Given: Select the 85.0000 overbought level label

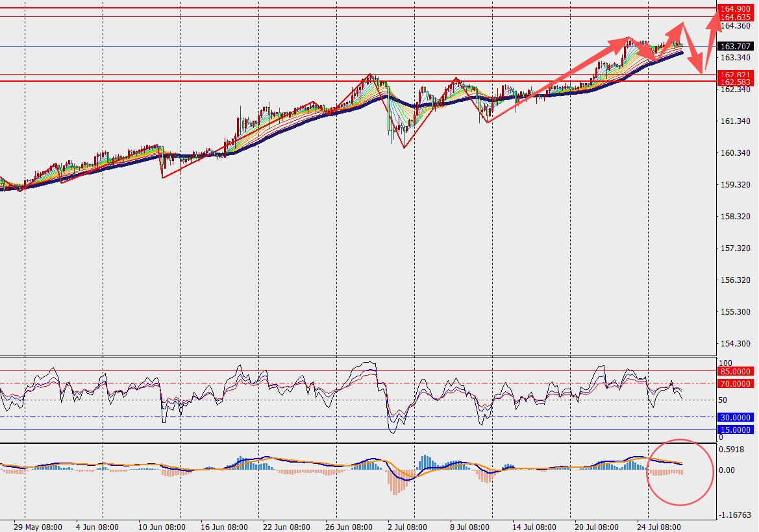Looking at the screenshot, I should click(735, 372).
